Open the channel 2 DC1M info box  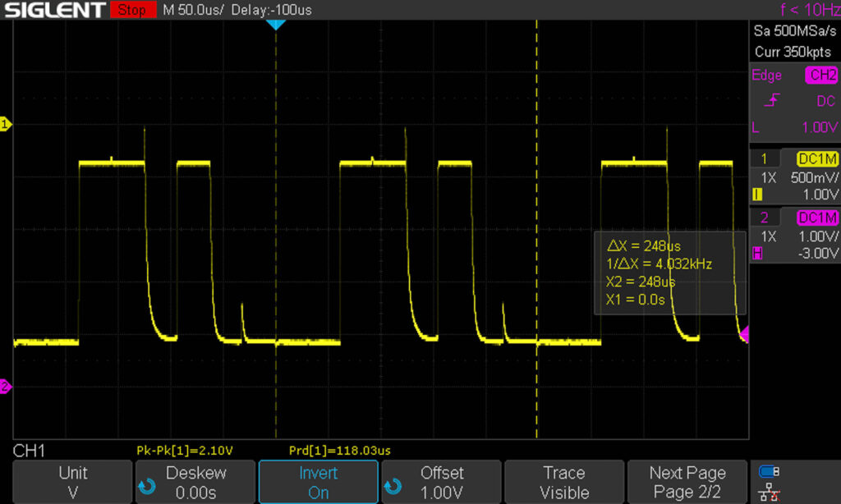(795, 235)
